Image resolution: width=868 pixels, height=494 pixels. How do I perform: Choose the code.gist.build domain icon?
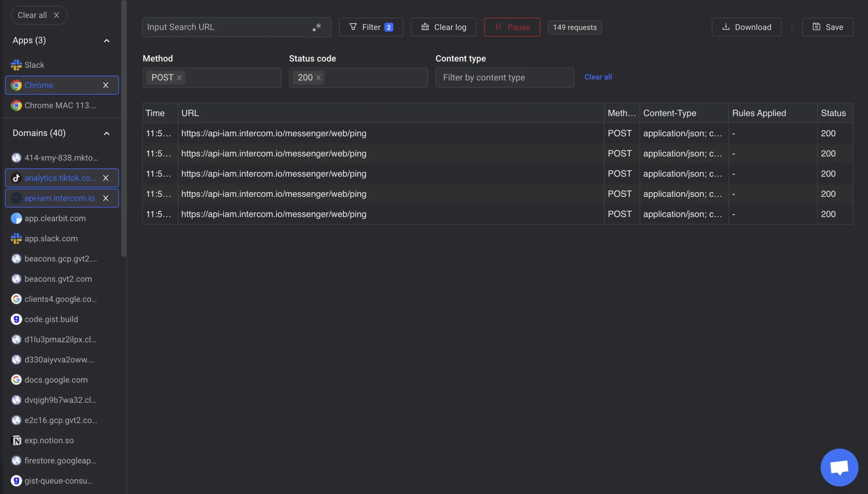pos(16,319)
